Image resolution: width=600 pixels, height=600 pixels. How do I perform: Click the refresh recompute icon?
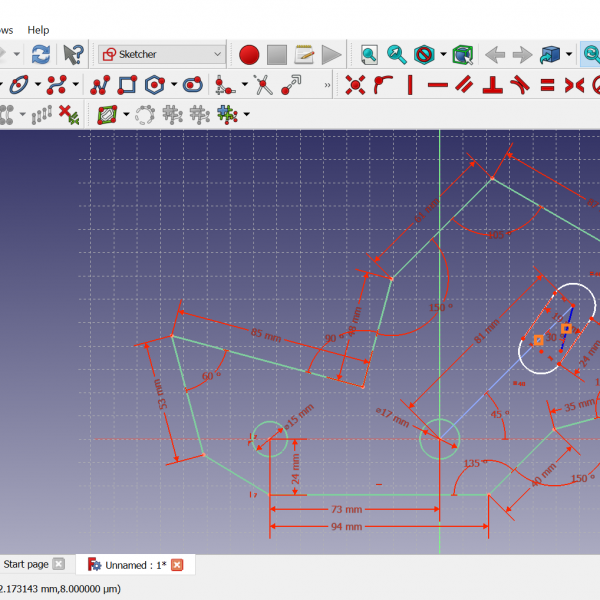[40, 54]
